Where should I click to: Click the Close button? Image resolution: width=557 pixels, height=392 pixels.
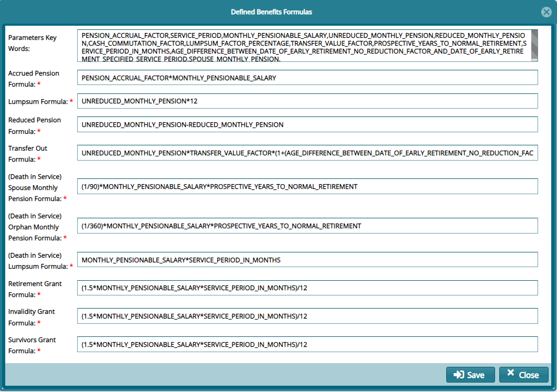click(x=523, y=375)
